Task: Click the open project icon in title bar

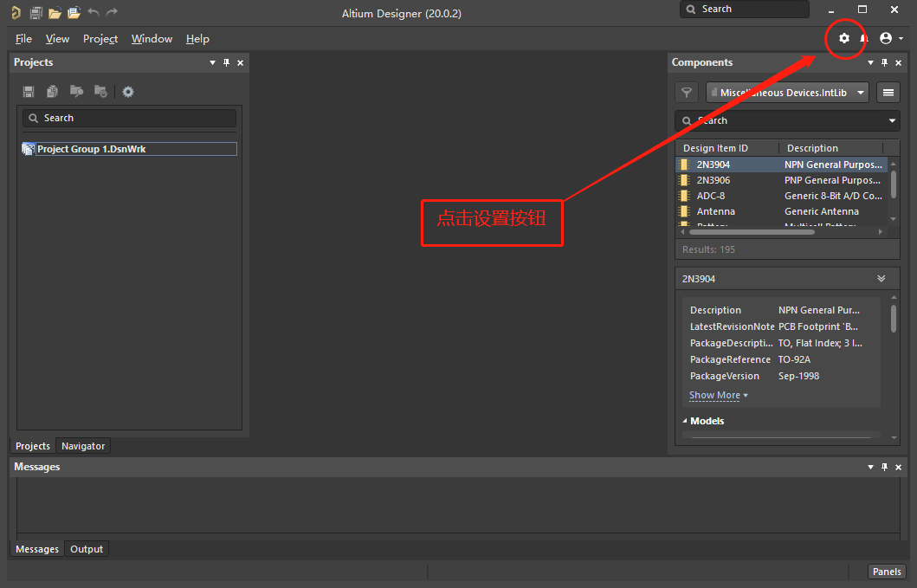Action: [74, 12]
